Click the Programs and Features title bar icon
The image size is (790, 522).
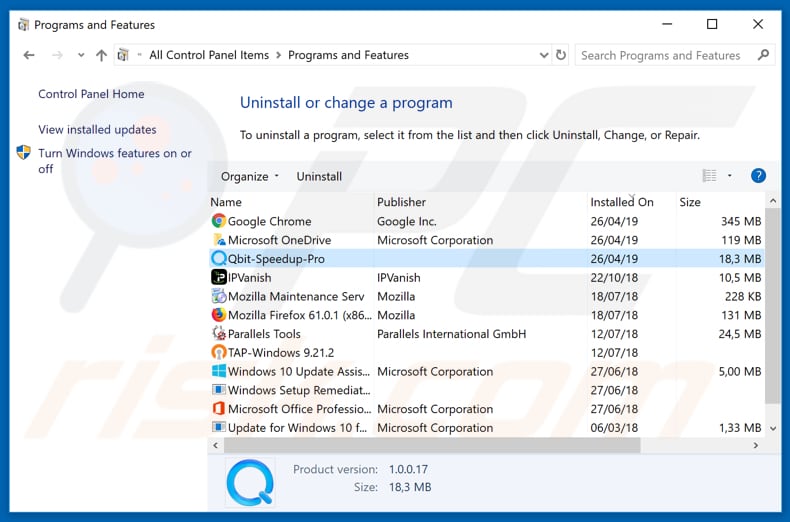coord(23,25)
